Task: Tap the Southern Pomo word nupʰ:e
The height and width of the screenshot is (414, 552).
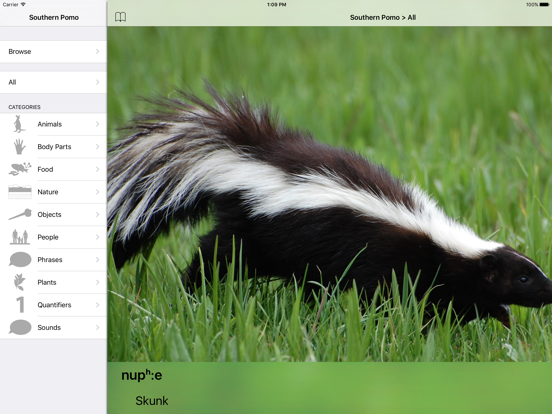Action: (x=142, y=375)
